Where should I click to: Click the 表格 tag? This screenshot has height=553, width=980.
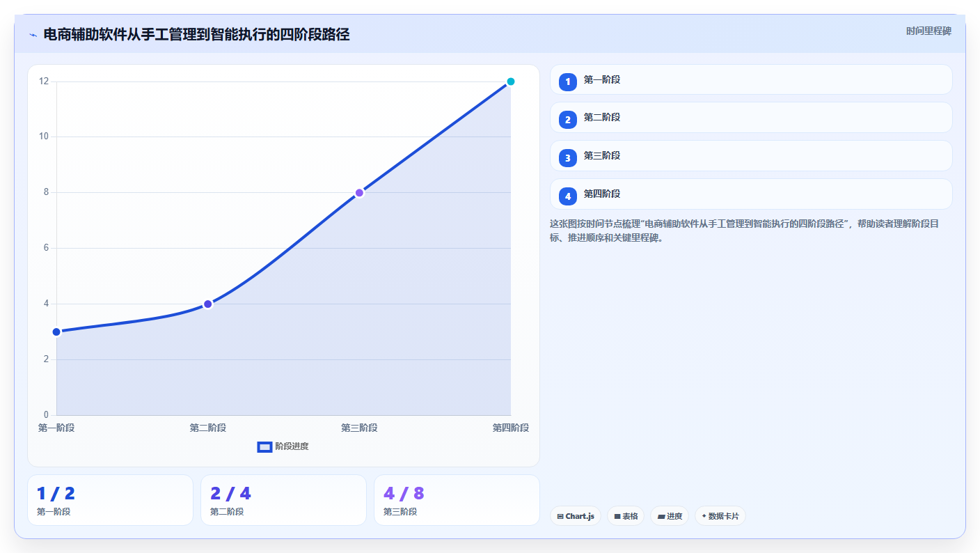click(x=626, y=516)
